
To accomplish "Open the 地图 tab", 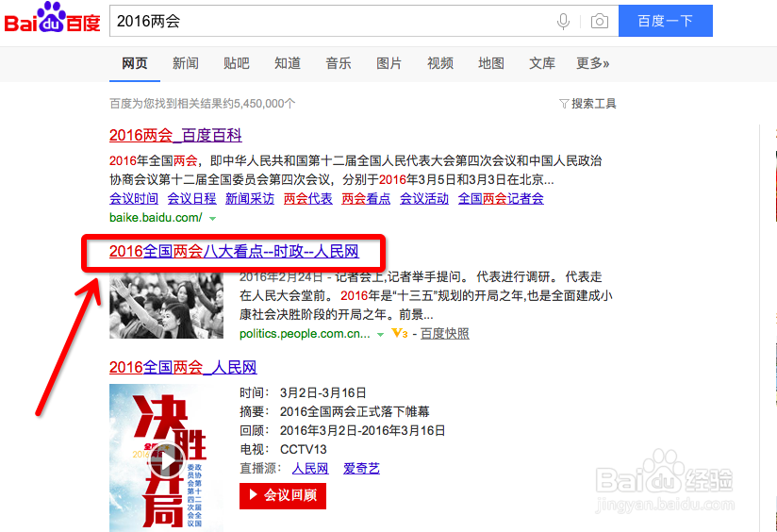I will coord(491,63).
